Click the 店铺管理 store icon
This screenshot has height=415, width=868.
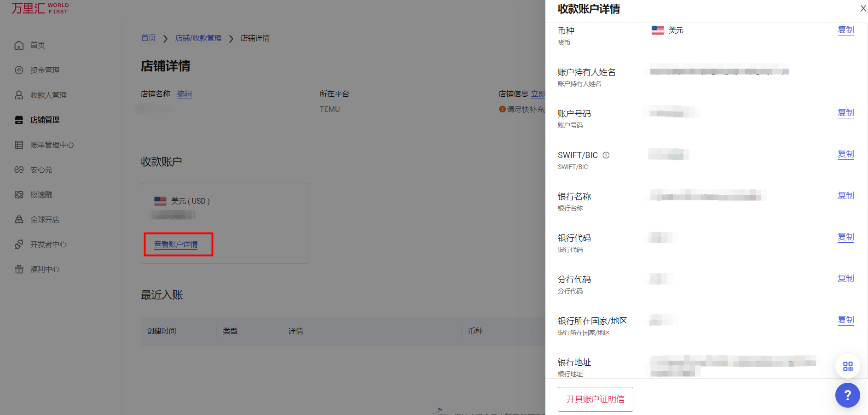click(19, 120)
